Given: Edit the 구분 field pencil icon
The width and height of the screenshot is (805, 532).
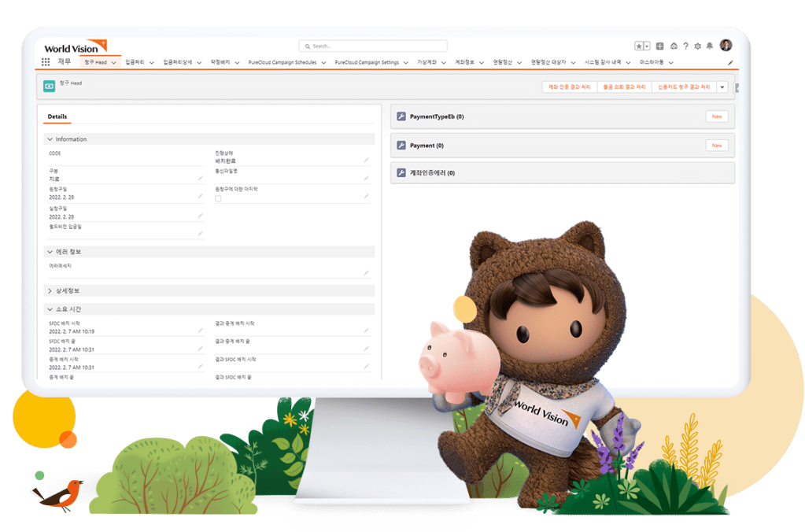Looking at the screenshot, I should (x=200, y=179).
